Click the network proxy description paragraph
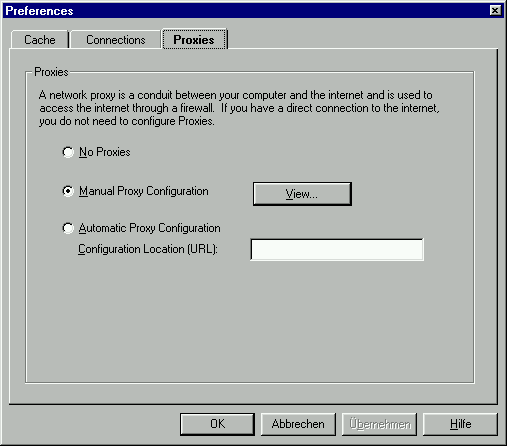Viewport: 507px width, 446px height. click(x=239, y=108)
